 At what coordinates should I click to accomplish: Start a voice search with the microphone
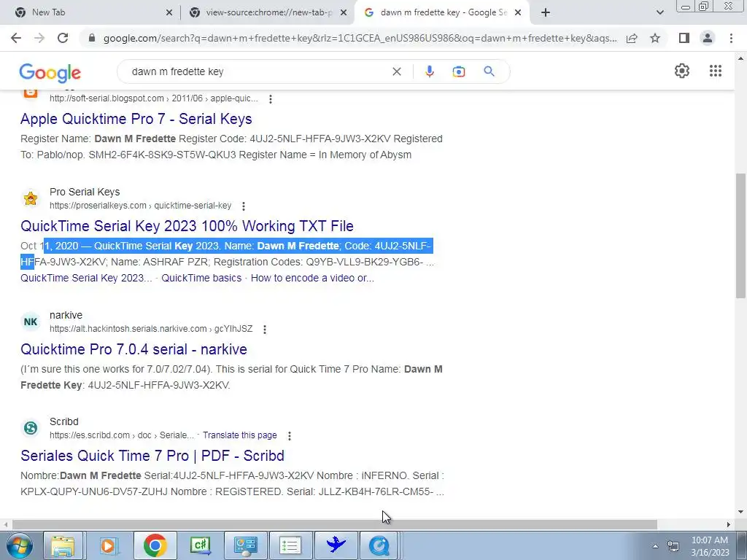[429, 71]
